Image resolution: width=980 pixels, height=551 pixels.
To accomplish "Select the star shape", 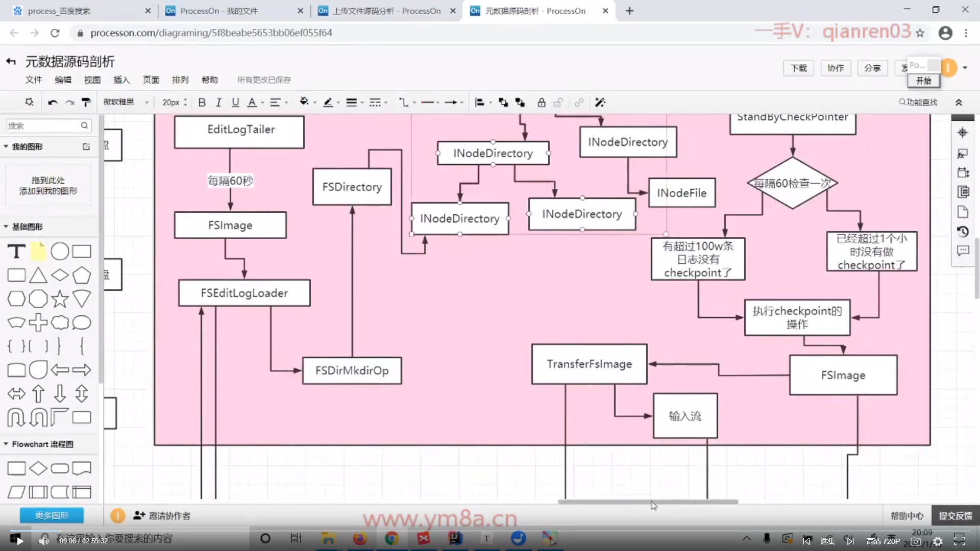I will click(60, 298).
